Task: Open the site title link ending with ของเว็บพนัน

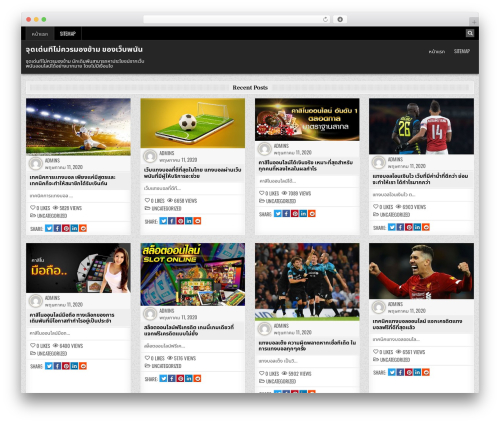Action: pos(84,49)
